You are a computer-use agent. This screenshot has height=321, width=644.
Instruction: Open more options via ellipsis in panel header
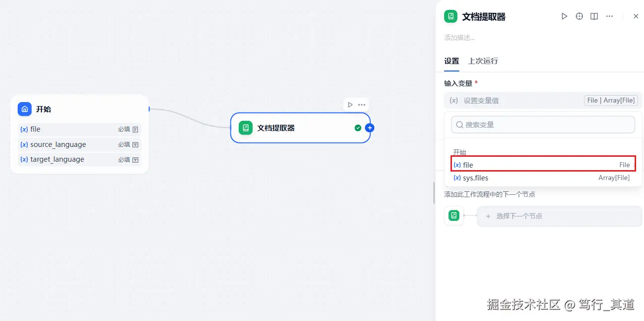(x=609, y=16)
